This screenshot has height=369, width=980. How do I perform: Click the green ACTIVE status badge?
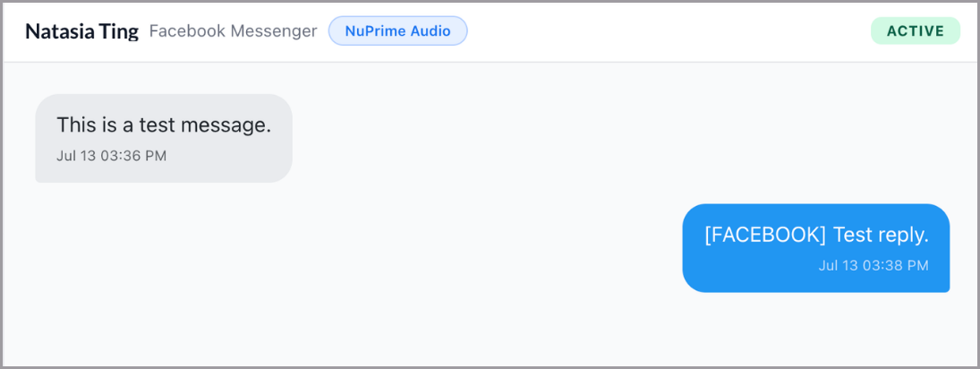point(915,31)
